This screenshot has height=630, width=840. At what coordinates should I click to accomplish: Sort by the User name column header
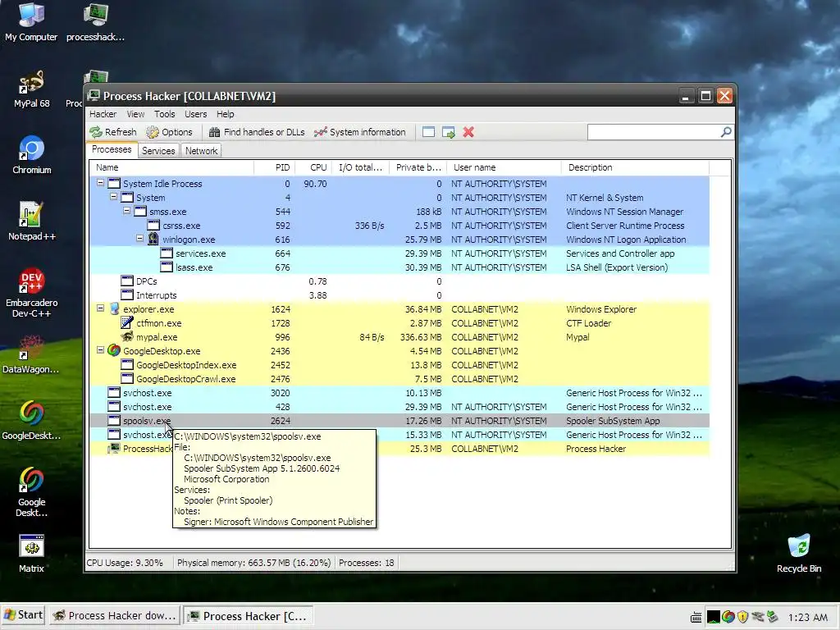(x=504, y=167)
